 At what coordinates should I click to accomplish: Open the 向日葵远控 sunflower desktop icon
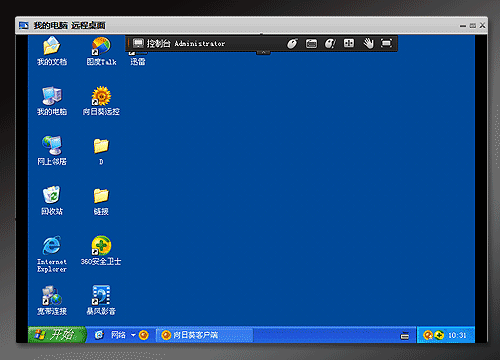101,101
